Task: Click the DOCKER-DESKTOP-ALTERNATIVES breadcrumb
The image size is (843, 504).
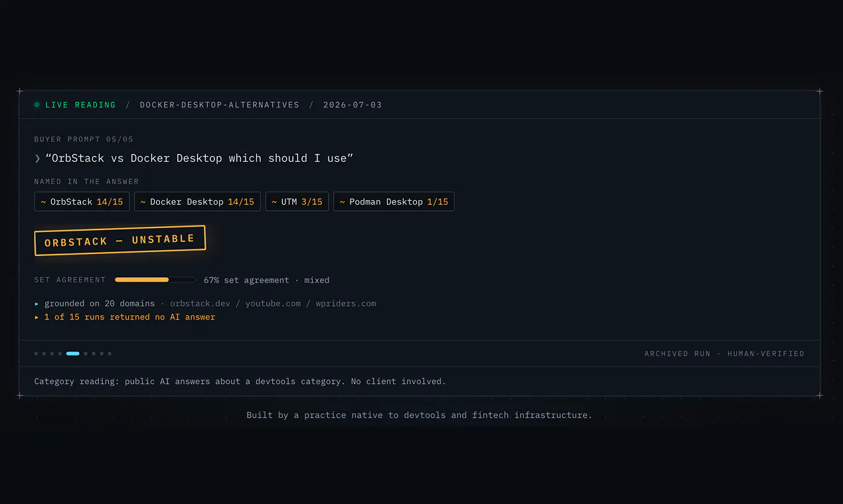Action: coord(220,105)
